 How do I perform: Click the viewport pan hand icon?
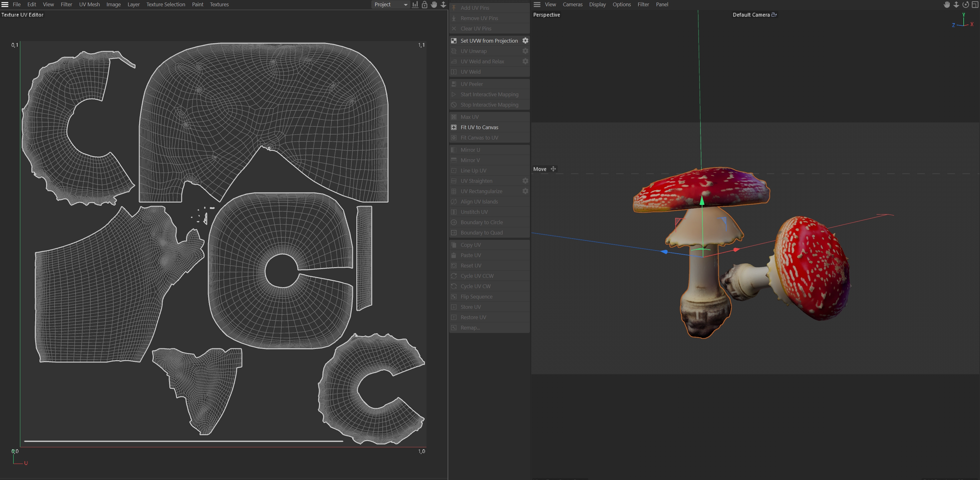(947, 5)
